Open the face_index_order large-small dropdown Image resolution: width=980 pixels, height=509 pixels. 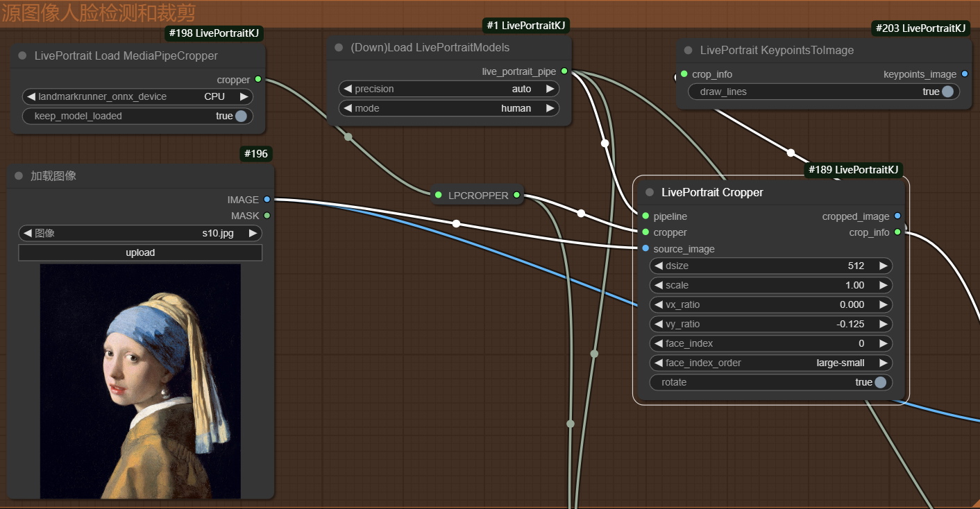pos(770,363)
